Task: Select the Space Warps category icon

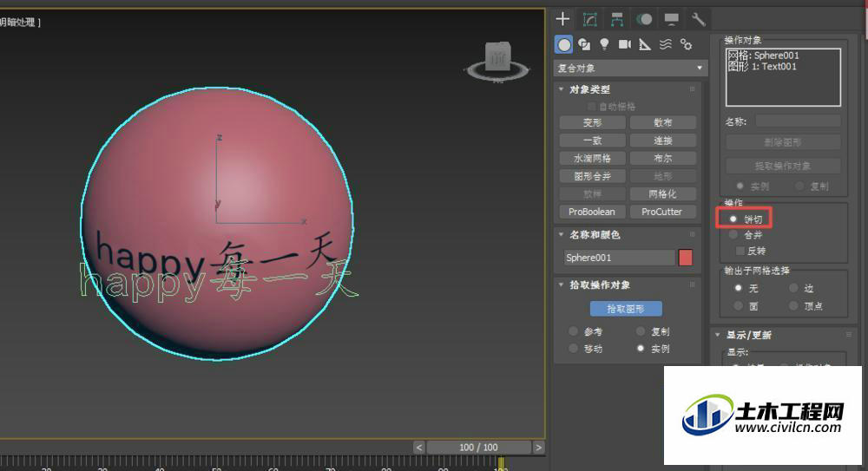Action: coord(666,44)
